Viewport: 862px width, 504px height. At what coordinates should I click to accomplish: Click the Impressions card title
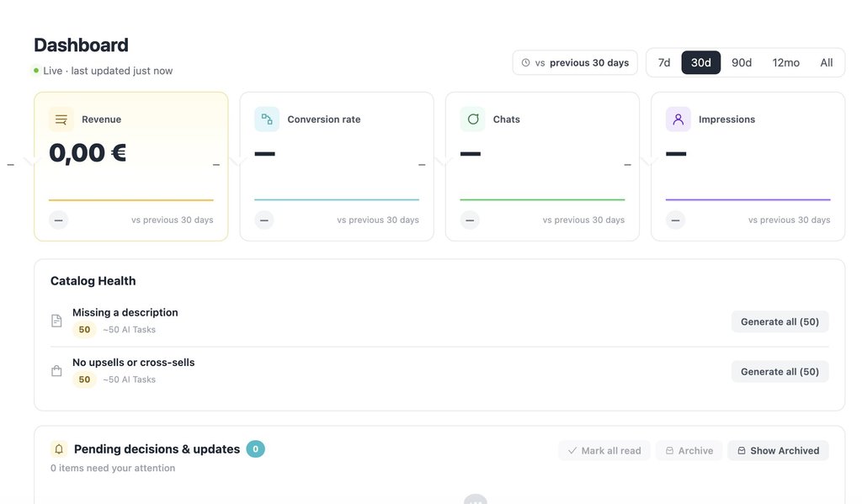pyautogui.click(x=726, y=119)
